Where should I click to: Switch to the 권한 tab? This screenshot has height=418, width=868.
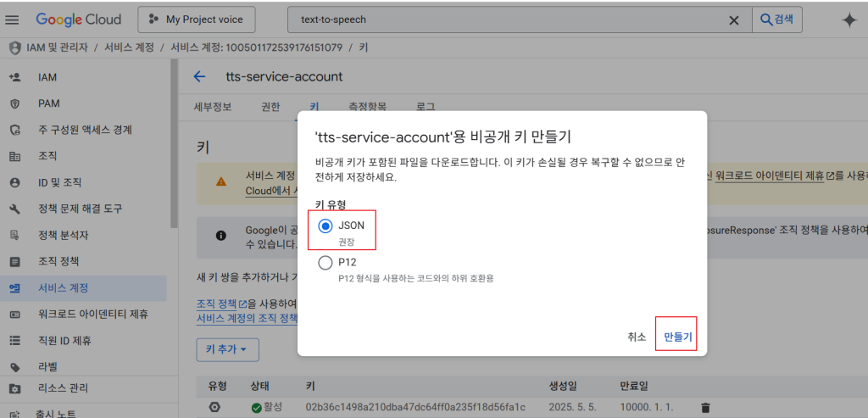point(270,107)
